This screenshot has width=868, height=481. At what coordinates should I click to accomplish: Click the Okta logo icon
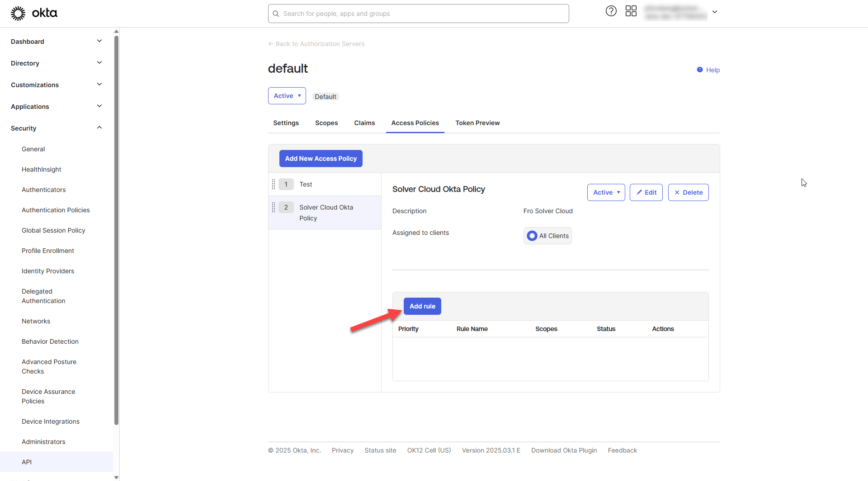(x=18, y=14)
